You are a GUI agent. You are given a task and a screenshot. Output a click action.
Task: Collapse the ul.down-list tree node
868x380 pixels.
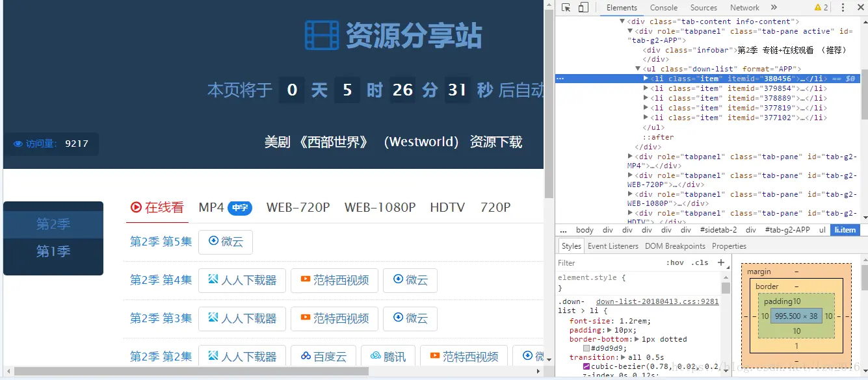tap(638, 68)
